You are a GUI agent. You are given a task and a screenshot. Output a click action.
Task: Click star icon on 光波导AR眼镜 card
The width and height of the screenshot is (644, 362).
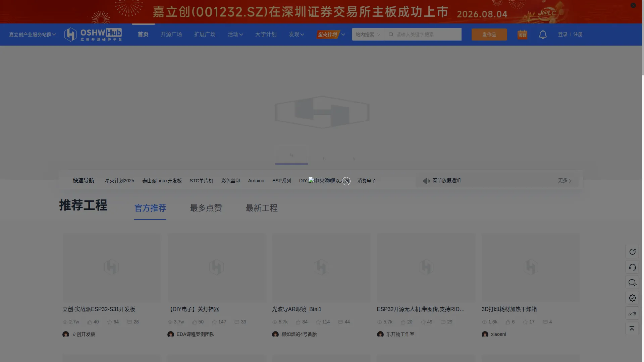tap(318, 322)
